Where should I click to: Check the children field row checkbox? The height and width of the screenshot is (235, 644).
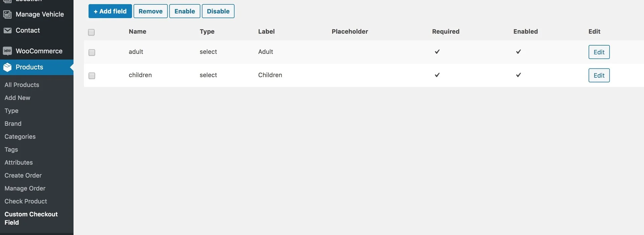tap(92, 76)
